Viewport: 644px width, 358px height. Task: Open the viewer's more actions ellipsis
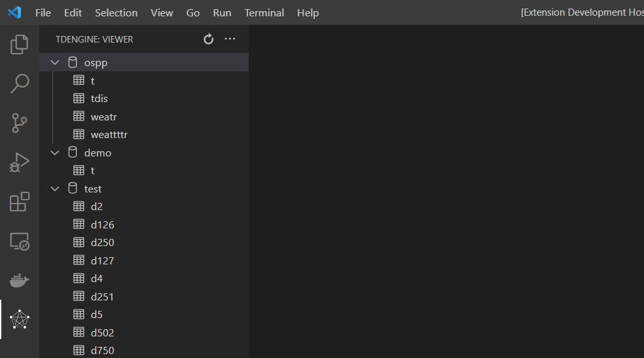230,39
